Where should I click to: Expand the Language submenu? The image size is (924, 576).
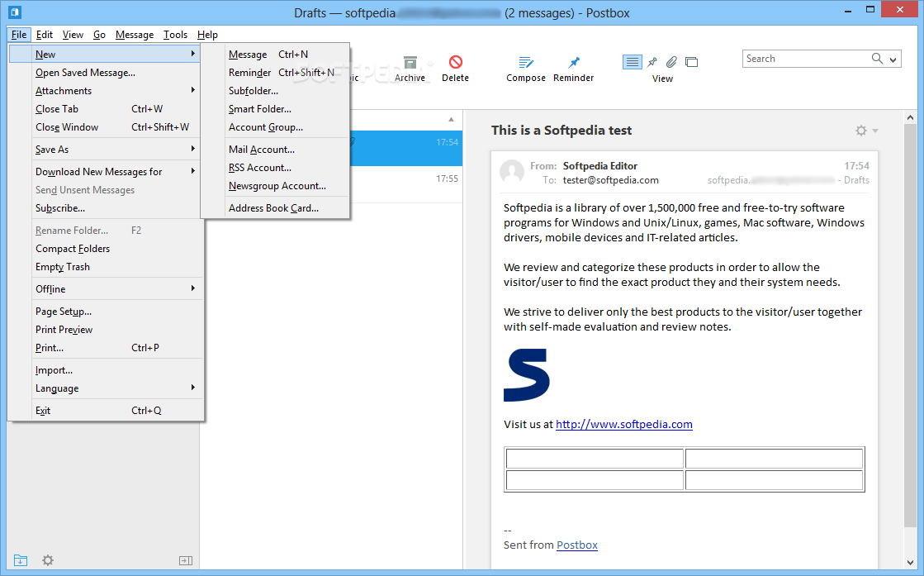[105, 388]
